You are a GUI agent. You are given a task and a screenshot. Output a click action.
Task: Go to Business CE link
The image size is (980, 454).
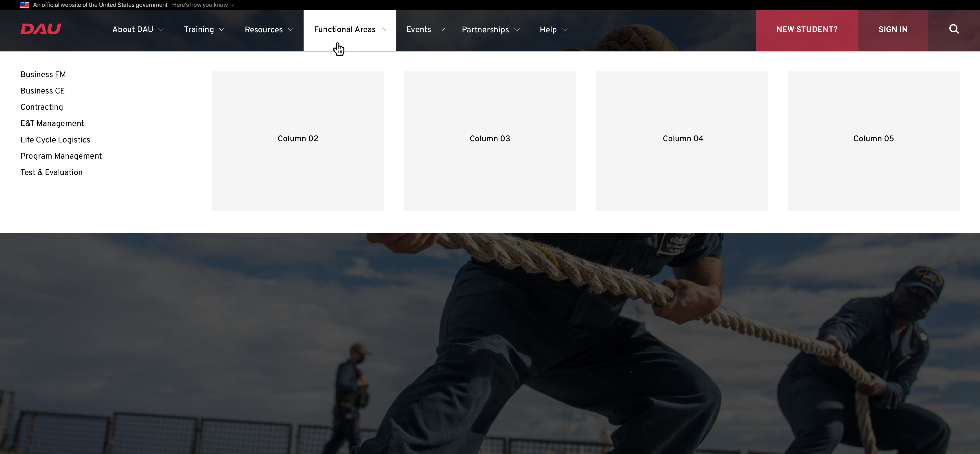click(43, 91)
